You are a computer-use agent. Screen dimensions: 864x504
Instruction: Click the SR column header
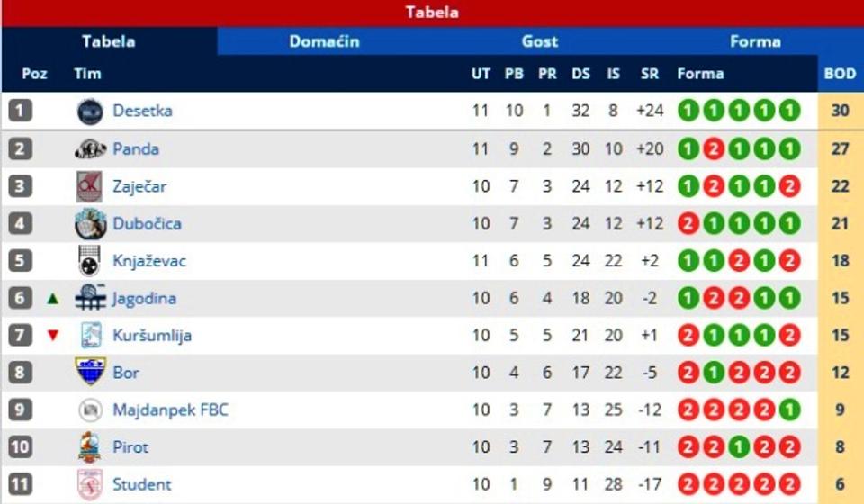point(650,74)
